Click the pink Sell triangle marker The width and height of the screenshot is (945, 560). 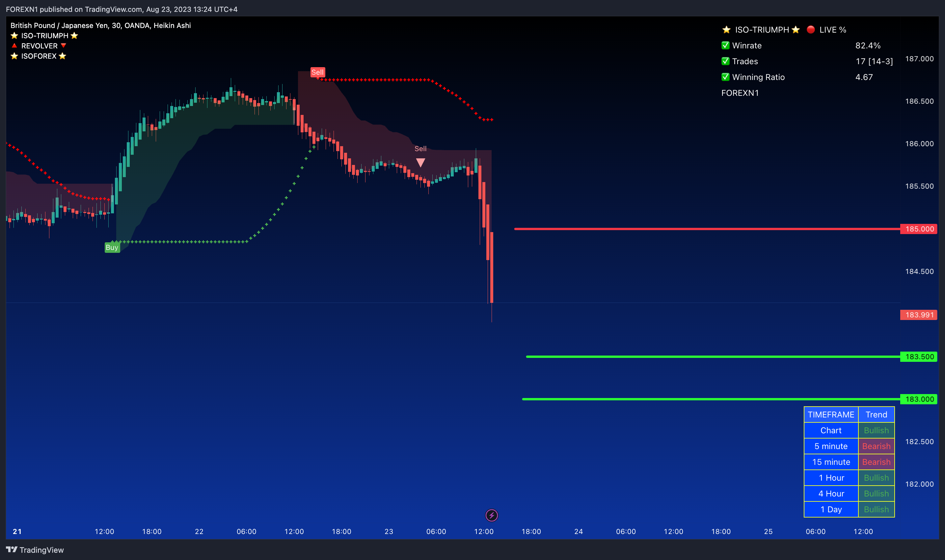[420, 163]
